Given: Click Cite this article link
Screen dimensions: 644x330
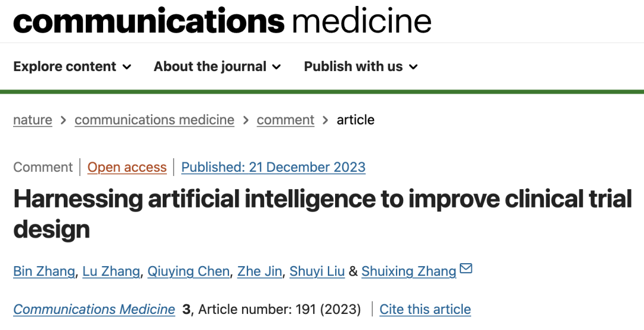Looking at the screenshot, I should point(425,309).
